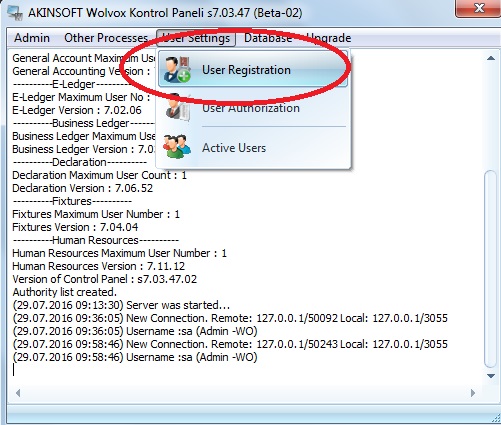Click the horizontal scrollbar right arrow
Viewport: 501px width, 425px height.
pyautogui.click(x=473, y=393)
